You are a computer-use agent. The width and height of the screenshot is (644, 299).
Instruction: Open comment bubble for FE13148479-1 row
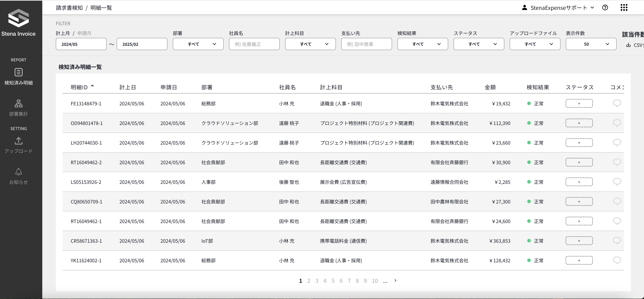[617, 103]
